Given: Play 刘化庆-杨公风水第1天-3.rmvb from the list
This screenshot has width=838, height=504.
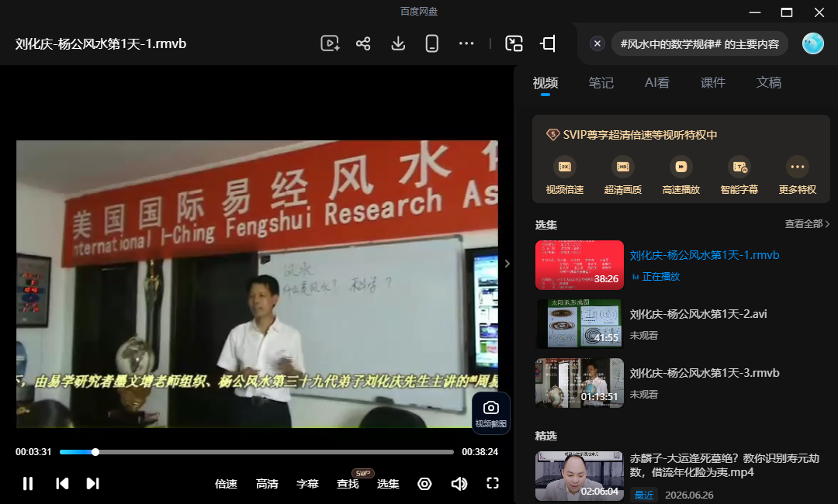Looking at the screenshot, I should tap(705, 373).
